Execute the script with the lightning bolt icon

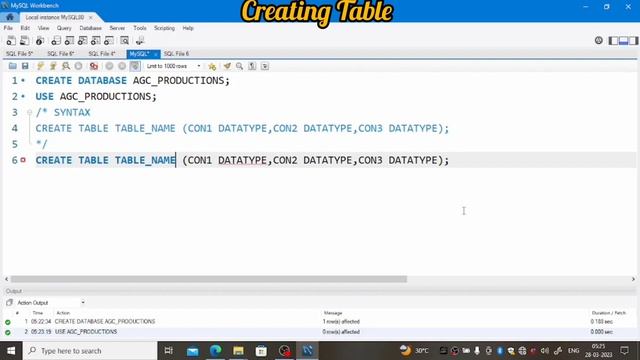[40, 66]
